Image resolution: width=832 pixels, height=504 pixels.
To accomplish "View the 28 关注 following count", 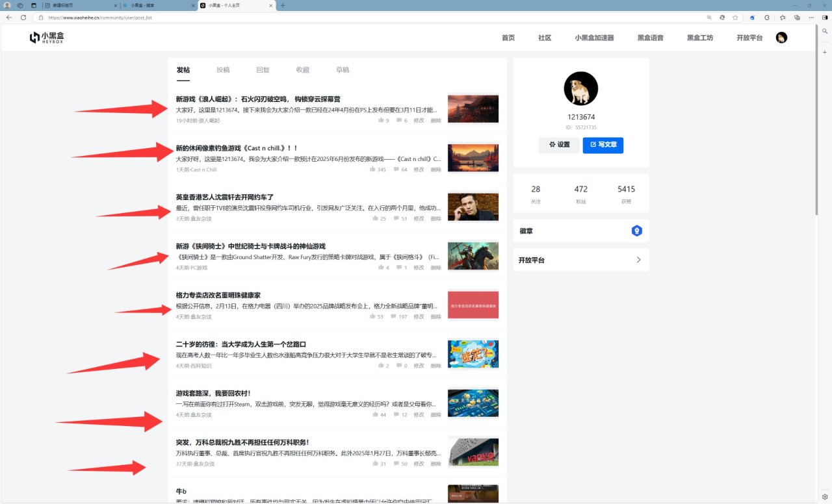I will coord(536,194).
